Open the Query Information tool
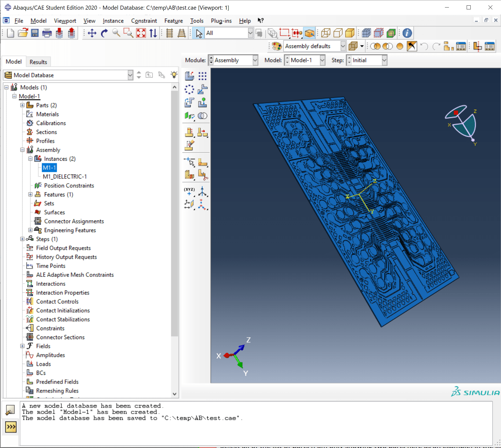The image size is (501, 448). coord(407,33)
